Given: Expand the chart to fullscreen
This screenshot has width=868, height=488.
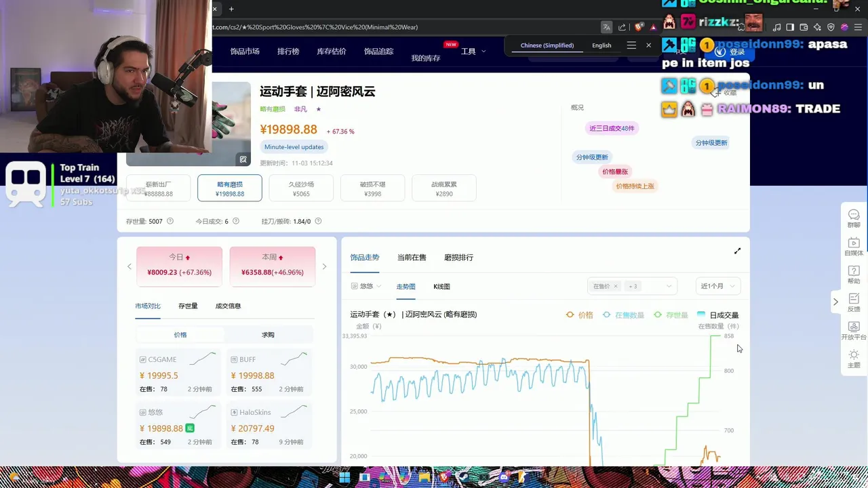Looking at the screenshot, I should 737,251.
